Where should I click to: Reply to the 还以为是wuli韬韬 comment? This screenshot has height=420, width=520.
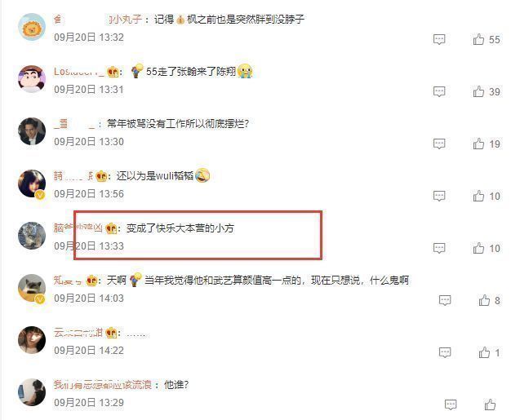[x=439, y=196]
